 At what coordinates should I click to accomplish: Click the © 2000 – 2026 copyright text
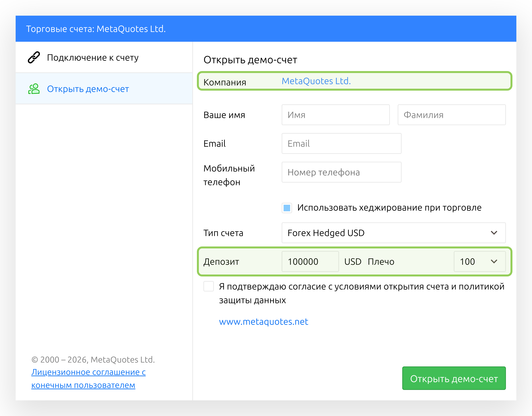93,360
